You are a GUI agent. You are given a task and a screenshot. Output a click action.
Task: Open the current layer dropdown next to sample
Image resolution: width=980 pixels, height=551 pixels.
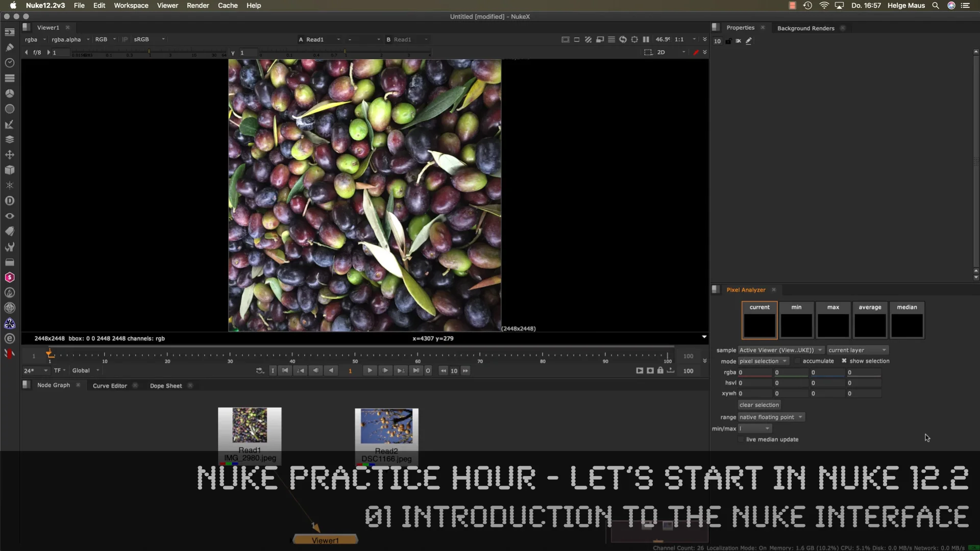coord(857,350)
